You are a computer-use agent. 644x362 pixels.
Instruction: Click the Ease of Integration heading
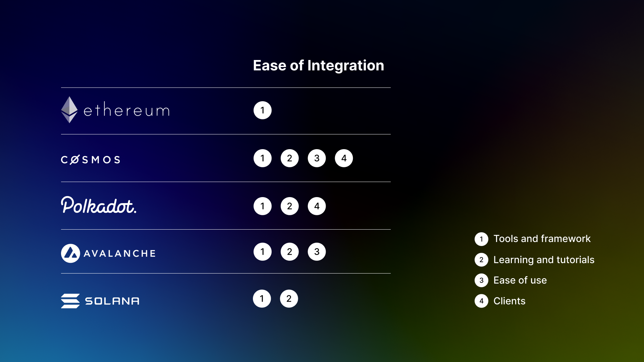pyautogui.click(x=318, y=65)
